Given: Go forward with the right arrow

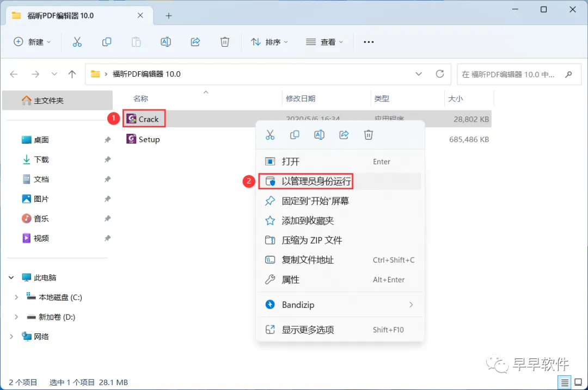Looking at the screenshot, I should (x=35, y=74).
